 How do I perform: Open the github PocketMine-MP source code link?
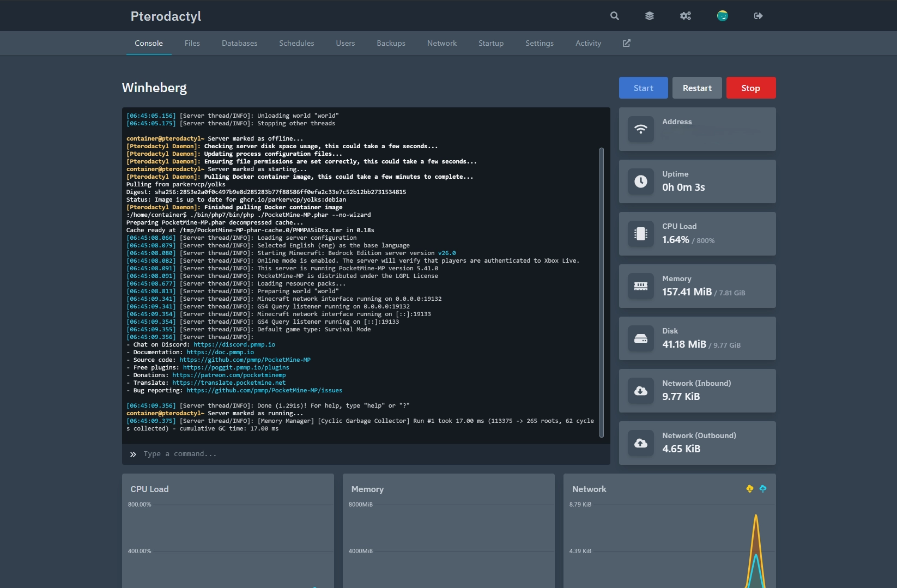[x=245, y=360]
